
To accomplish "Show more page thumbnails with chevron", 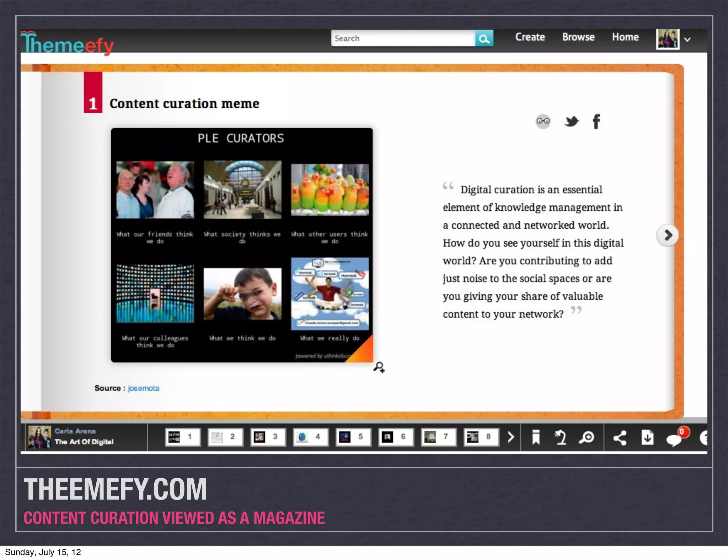I will point(511,437).
